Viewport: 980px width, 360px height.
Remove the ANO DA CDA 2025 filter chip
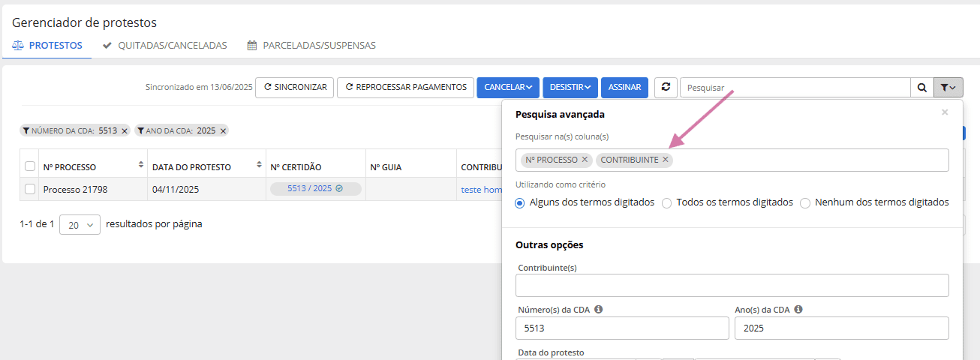point(223,130)
